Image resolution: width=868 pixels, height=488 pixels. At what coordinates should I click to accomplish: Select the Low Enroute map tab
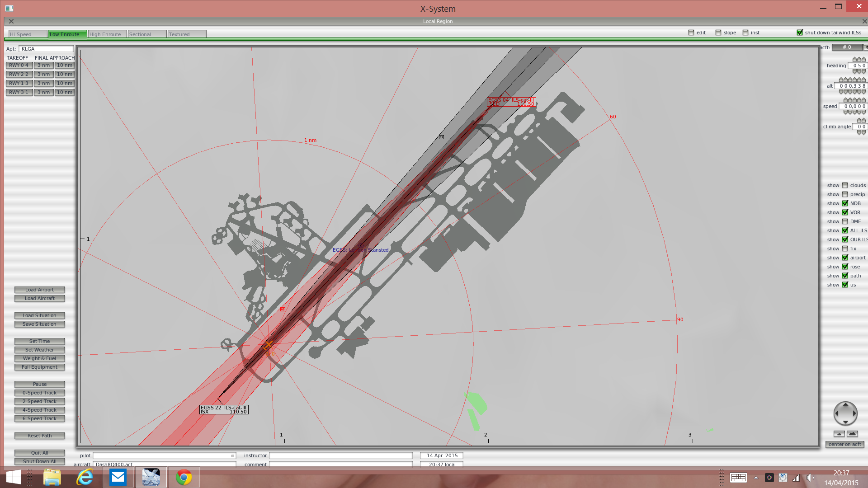pos(67,34)
